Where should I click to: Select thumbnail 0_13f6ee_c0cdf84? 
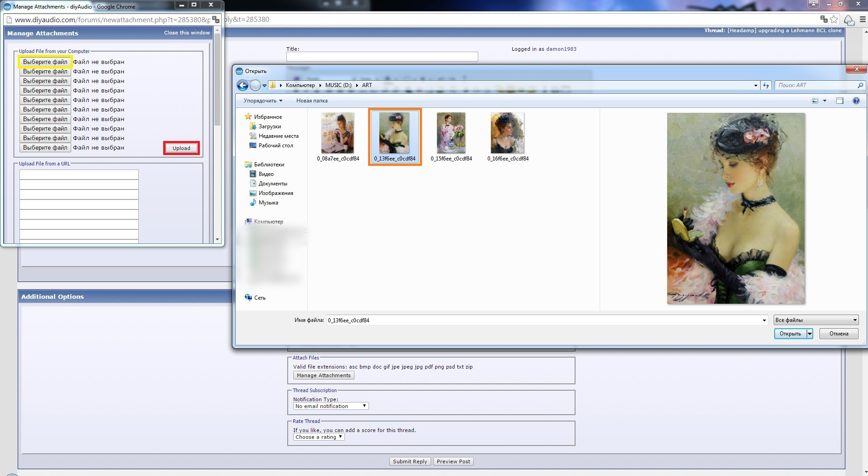395,136
